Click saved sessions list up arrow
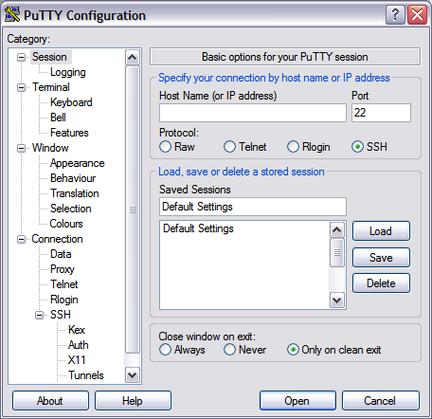 (x=337, y=230)
